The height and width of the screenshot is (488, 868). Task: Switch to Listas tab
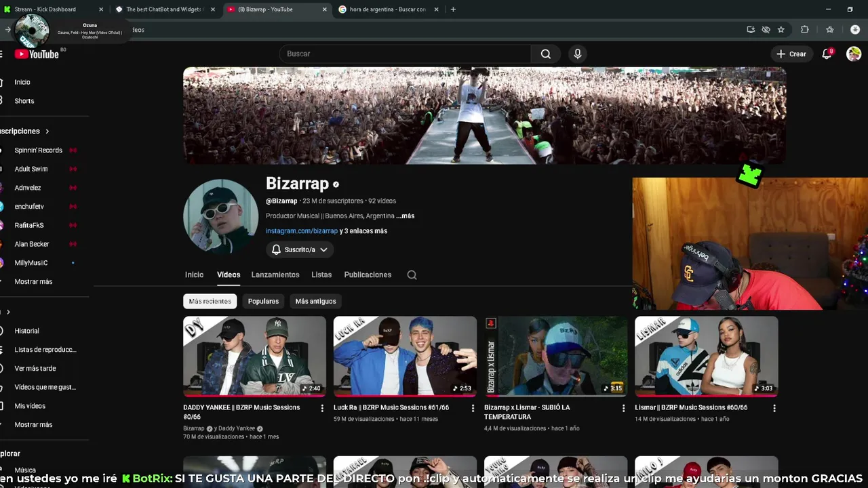[x=321, y=274]
